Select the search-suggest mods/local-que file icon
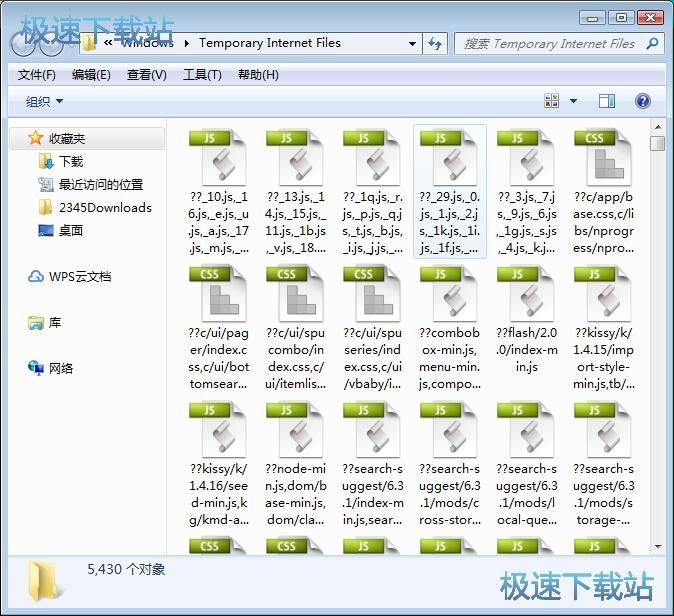 click(526, 429)
